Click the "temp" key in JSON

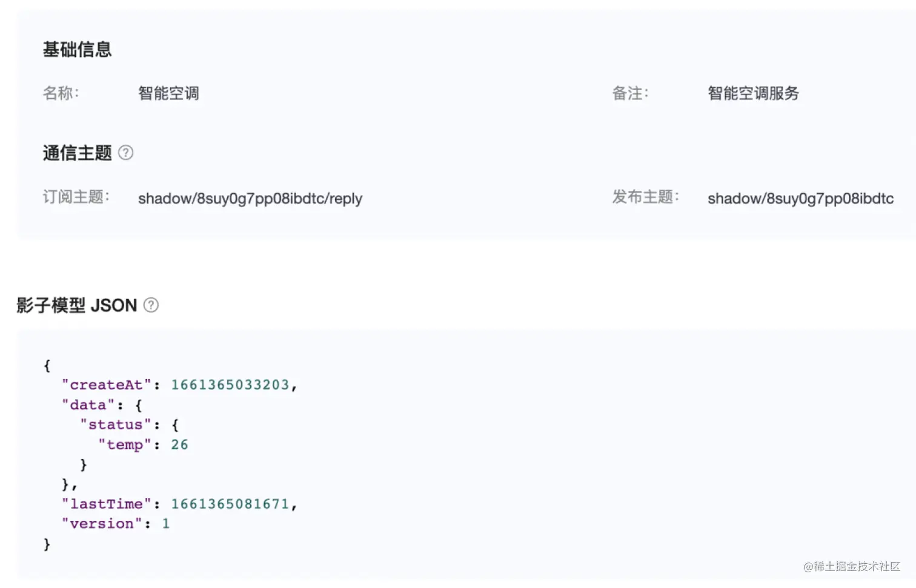pos(125,444)
